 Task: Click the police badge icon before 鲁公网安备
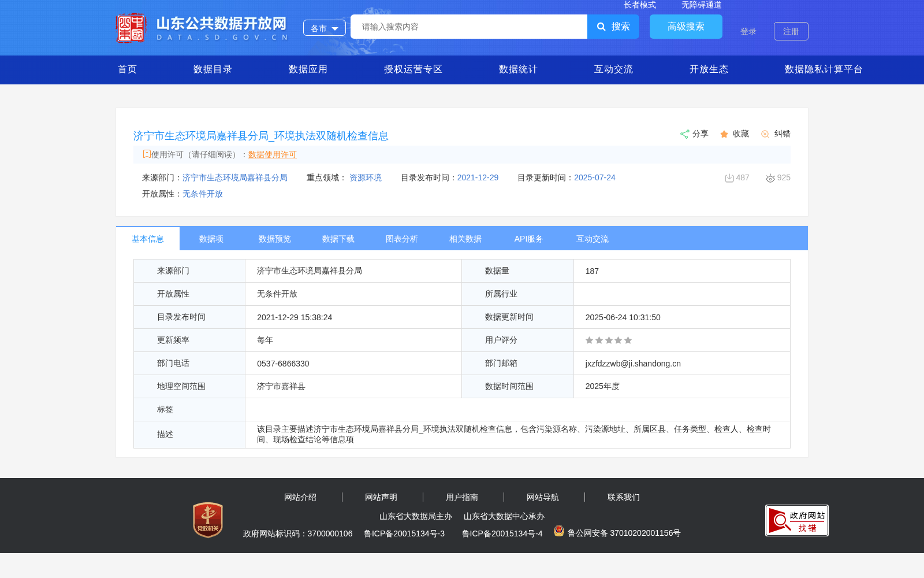pos(559,531)
